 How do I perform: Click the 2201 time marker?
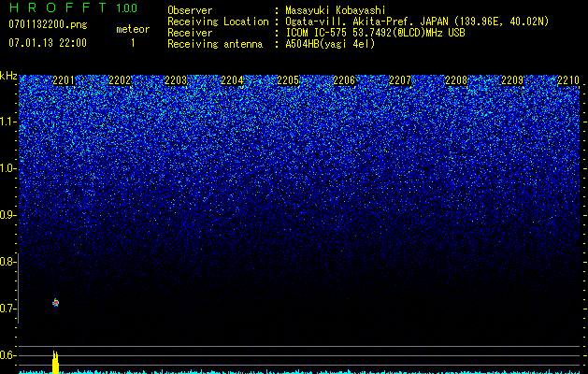click(x=64, y=80)
